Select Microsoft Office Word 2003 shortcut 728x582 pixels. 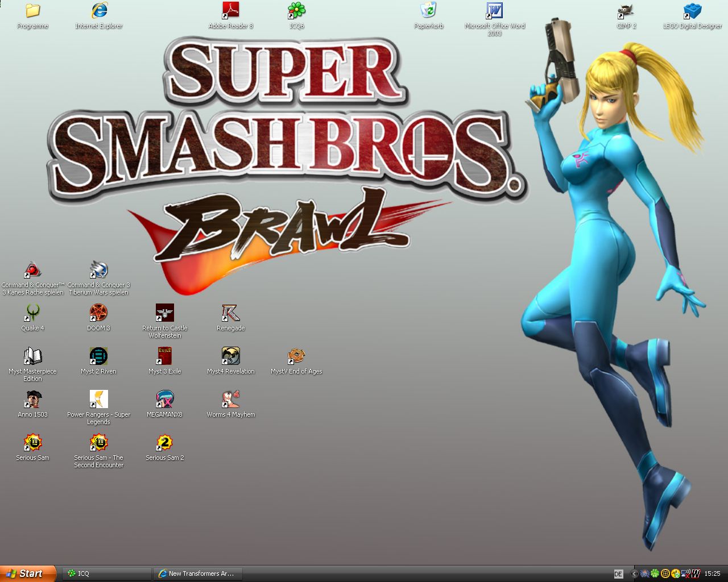tap(494, 11)
